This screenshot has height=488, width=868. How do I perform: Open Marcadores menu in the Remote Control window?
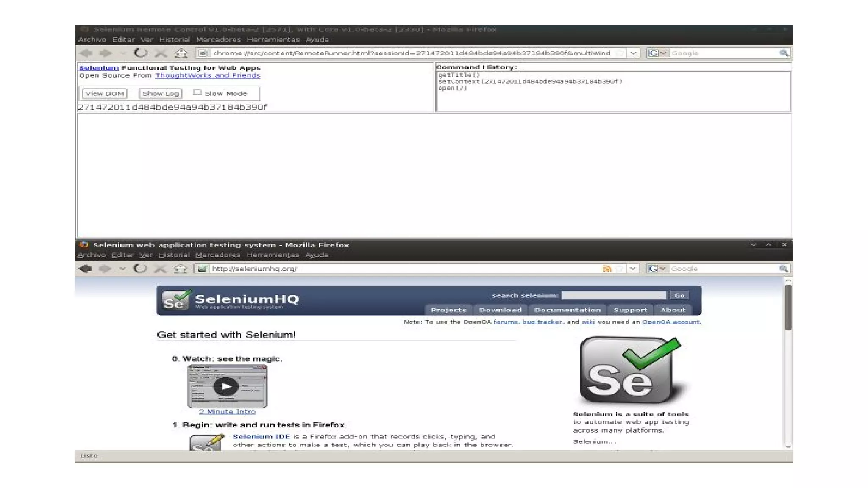(x=218, y=39)
